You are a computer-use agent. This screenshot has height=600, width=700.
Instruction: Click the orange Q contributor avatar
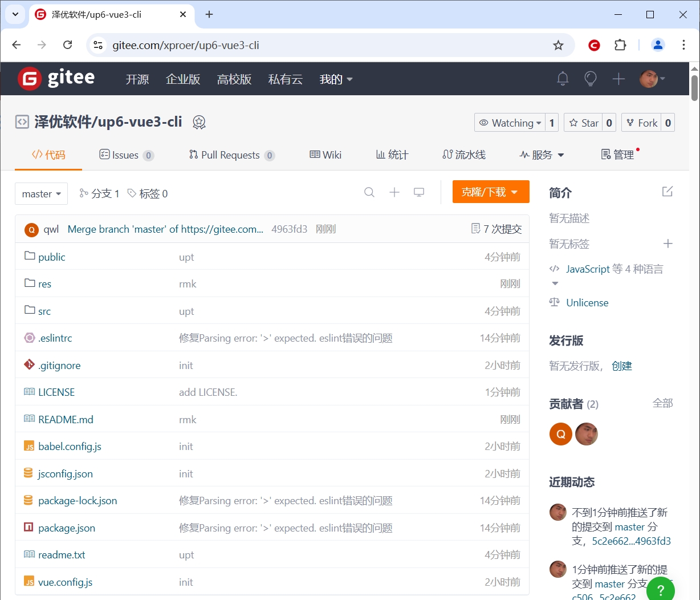560,434
